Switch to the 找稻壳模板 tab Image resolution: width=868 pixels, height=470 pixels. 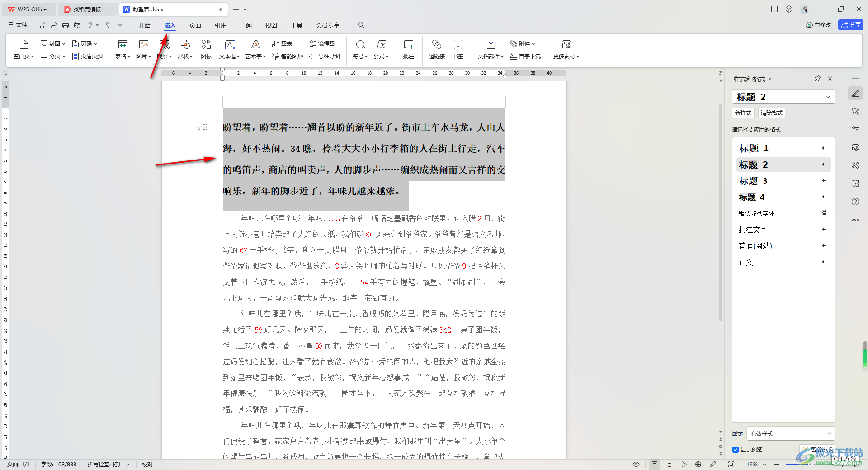(x=87, y=9)
